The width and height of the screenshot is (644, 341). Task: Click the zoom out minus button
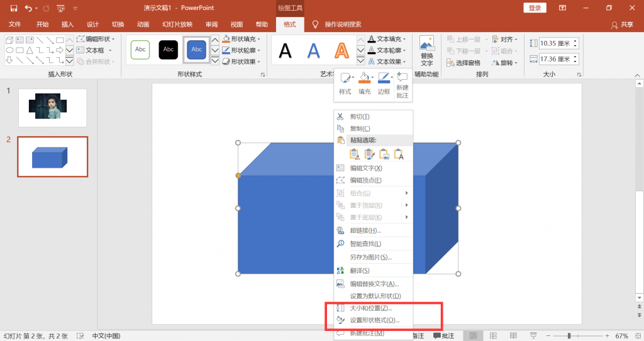[548, 336]
